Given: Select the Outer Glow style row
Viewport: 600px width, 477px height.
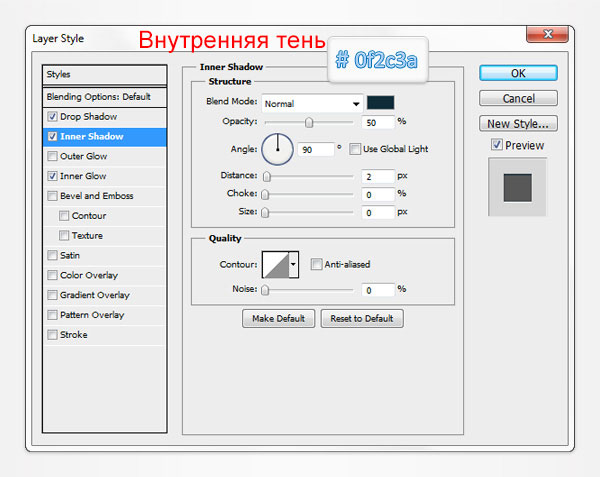Looking at the screenshot, I should coord(105,156).
